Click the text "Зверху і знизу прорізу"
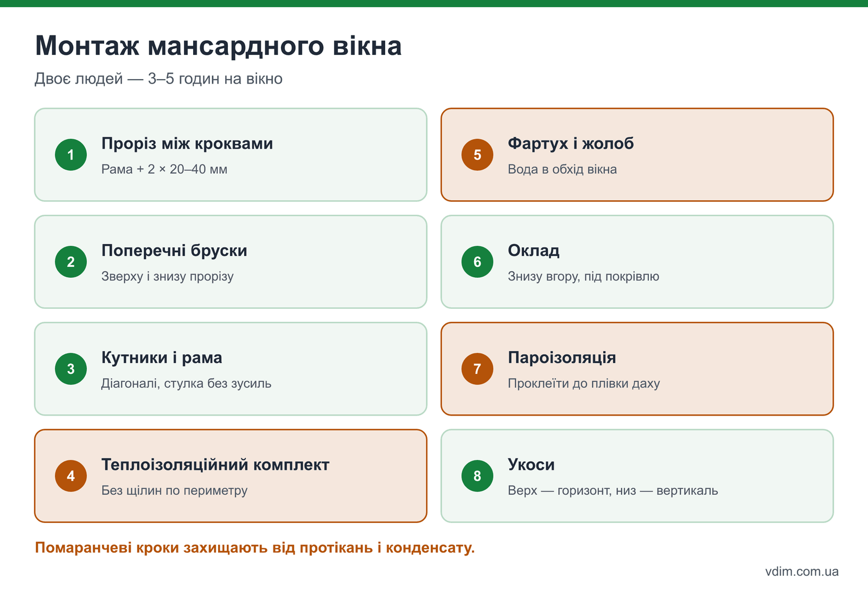This screenshot has width=868, height=593. (x=168, y=276)
